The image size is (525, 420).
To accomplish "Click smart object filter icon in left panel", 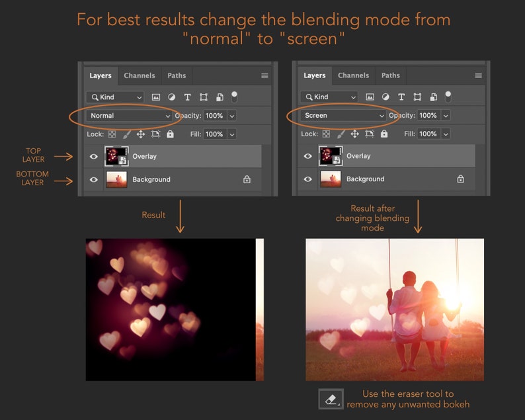I will pos(220,97).
